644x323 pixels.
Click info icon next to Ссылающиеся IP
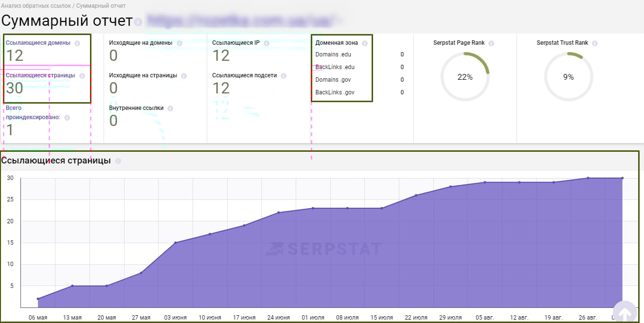coord(267,43)
